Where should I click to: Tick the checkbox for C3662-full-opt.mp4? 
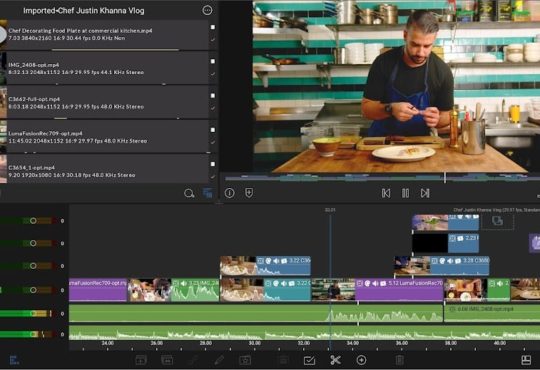[213, 95]
